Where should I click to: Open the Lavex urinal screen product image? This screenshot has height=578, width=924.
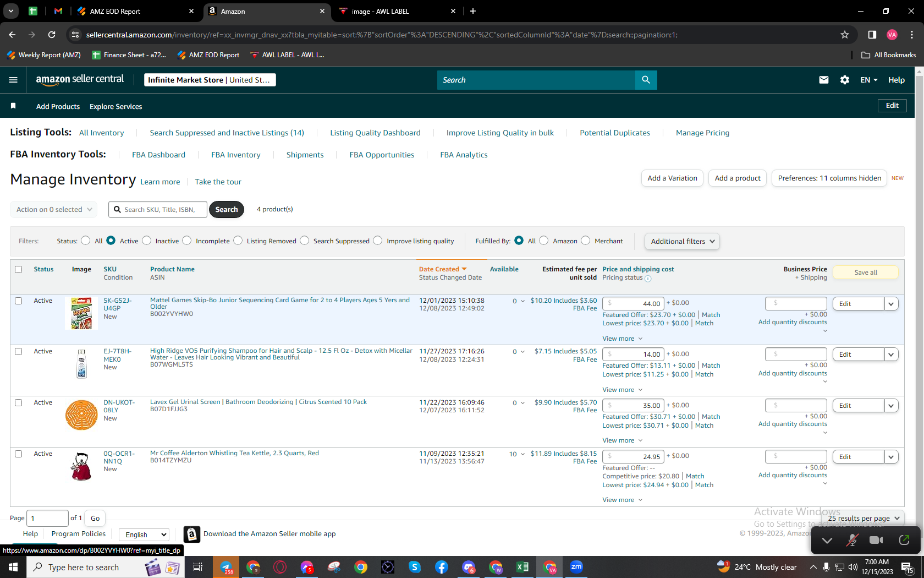tap(81, 415)
